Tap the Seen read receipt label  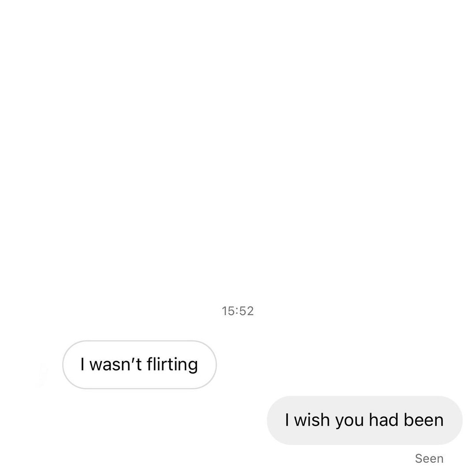click(x=429, y=458)
